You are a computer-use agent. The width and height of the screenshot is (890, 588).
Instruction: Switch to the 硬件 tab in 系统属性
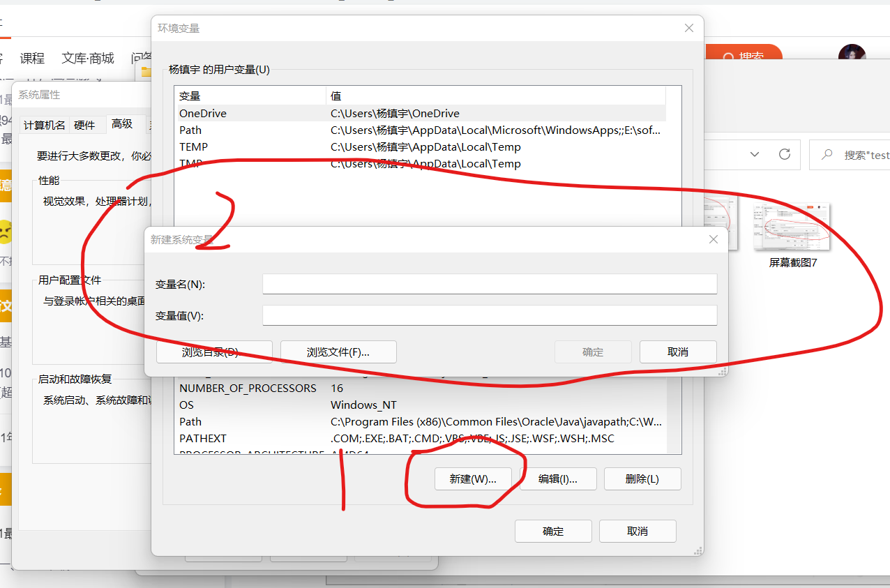pos(84,125)
